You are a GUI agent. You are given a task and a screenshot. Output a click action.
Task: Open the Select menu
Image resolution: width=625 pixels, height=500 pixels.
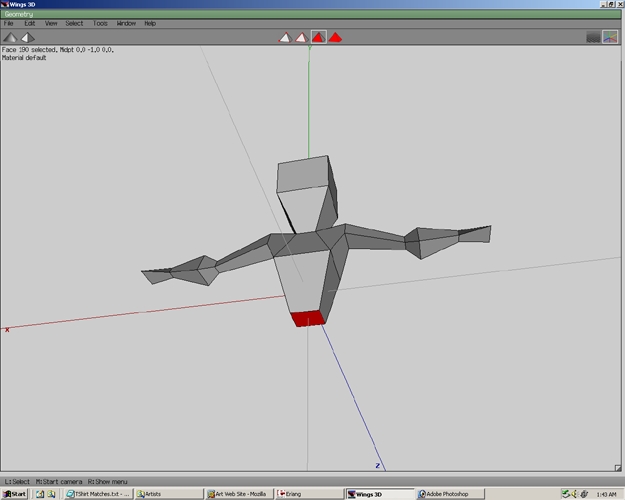74,24
